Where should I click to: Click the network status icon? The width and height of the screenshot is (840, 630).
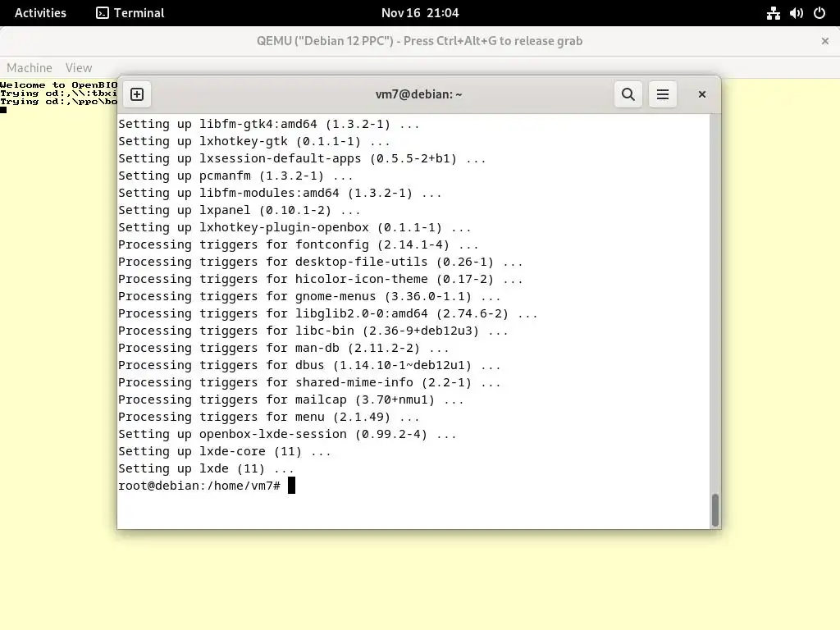[x=773, y=13]
